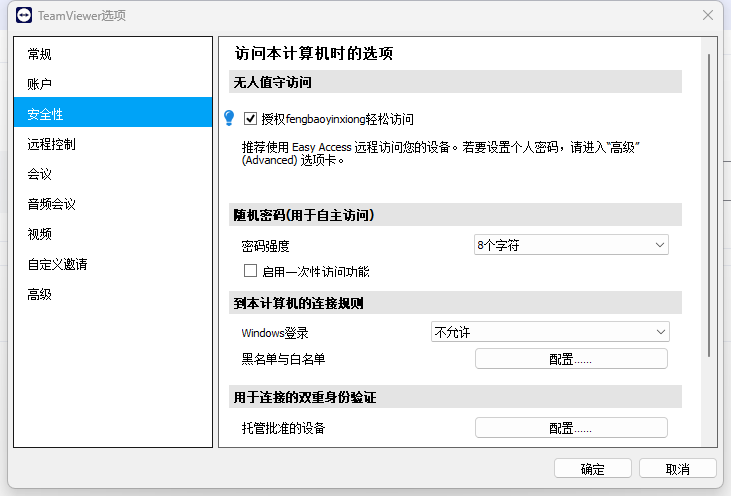Click the 黑名单与白名单 label

pos(283,359)
